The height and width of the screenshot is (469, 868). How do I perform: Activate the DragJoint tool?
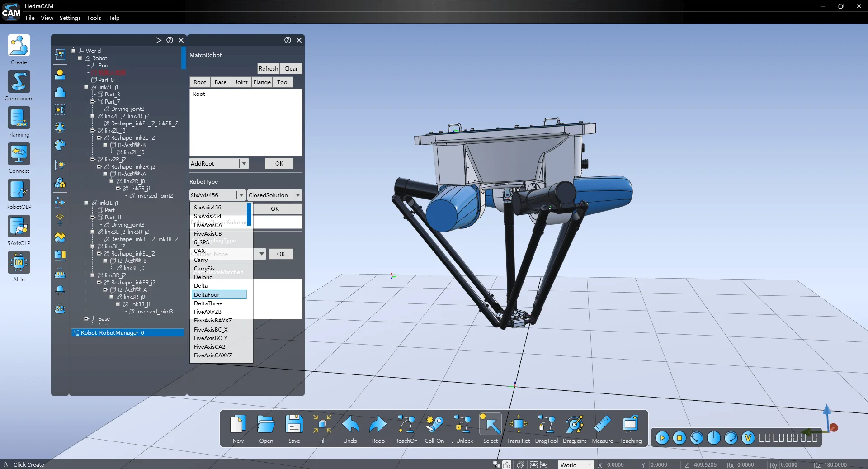coord(575,425)
